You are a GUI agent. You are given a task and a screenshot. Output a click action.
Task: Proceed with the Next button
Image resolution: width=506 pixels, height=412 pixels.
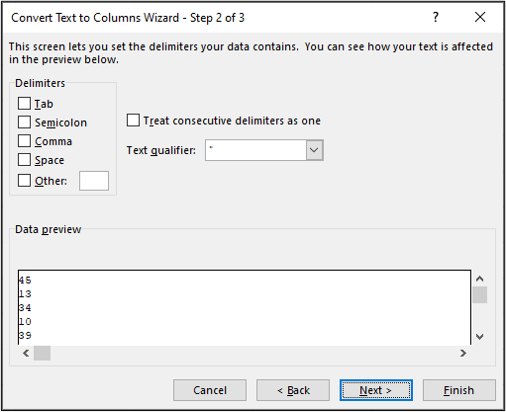point(376,390)
